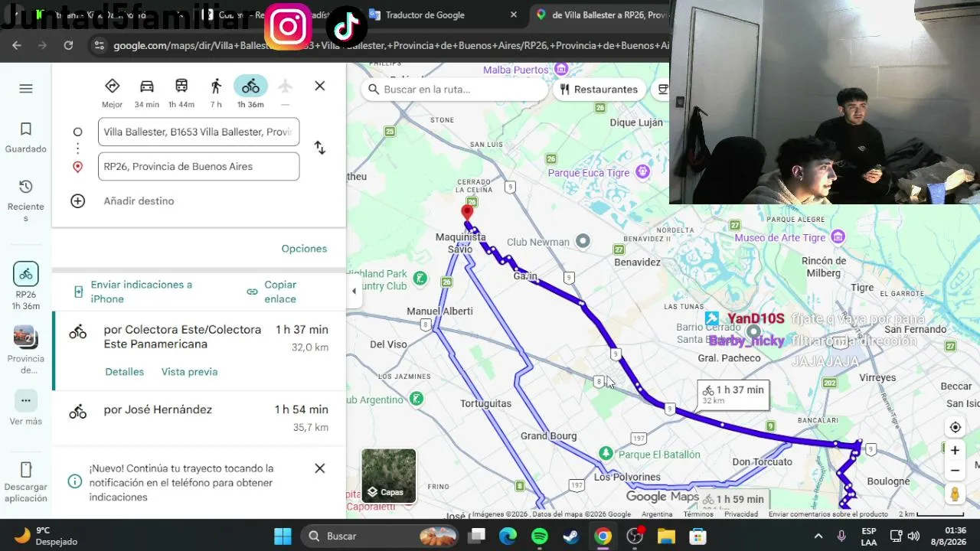The image size is (980, 551).
Task: Select the Mejor travel mode
Action: pyautogui.click(x=112, y=93)
